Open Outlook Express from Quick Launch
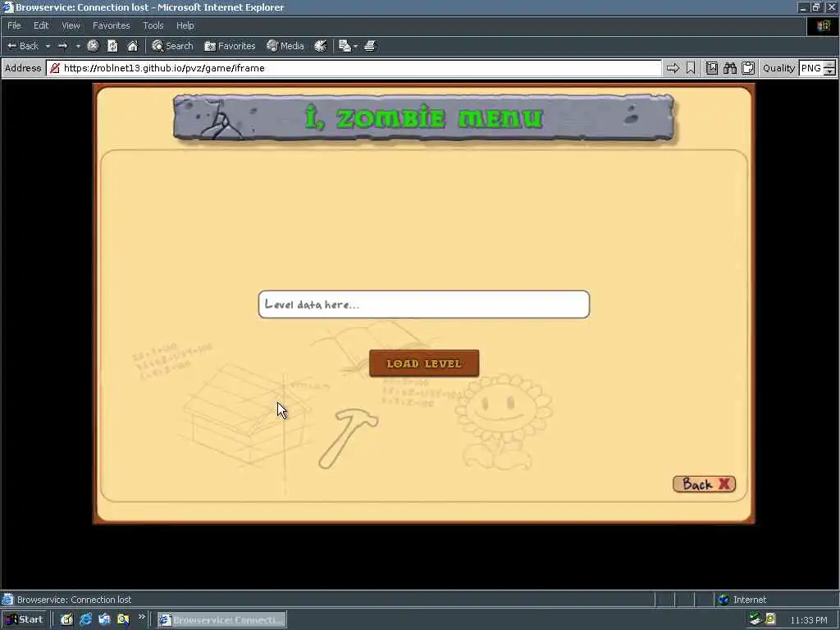840x630 pixels. tap(104, 619)
